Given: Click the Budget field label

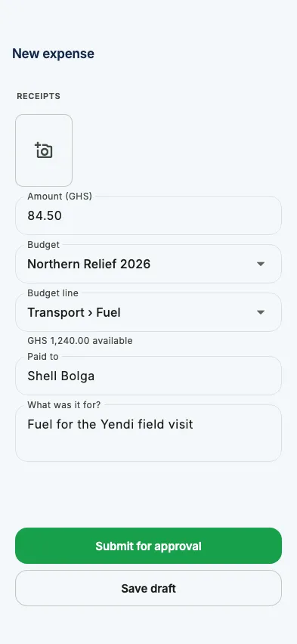Looking at the screenshot, I should 44,245.
